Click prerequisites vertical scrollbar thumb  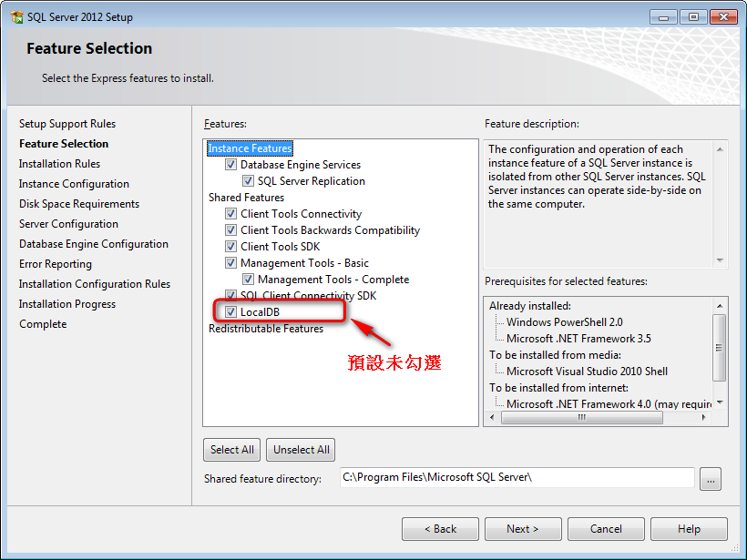pyautogui.click(x=720, y=348)
